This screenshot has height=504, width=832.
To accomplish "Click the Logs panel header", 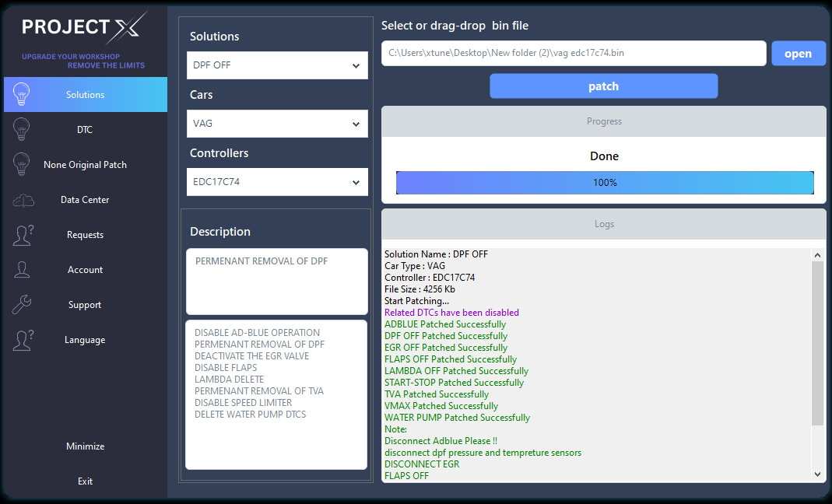I will click(604, 224).
